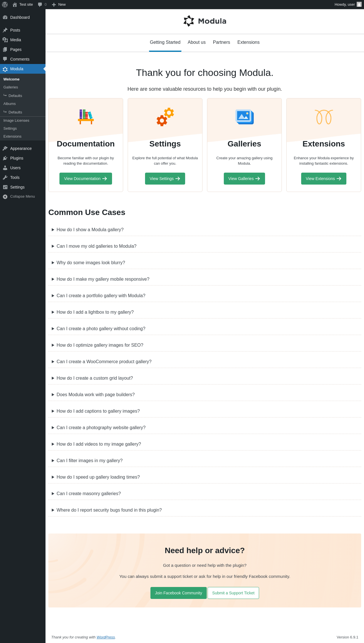Screen dimensions: 364x643
Task: Expand "Can I create masonry galleries?"
Action: pos(88,493)
